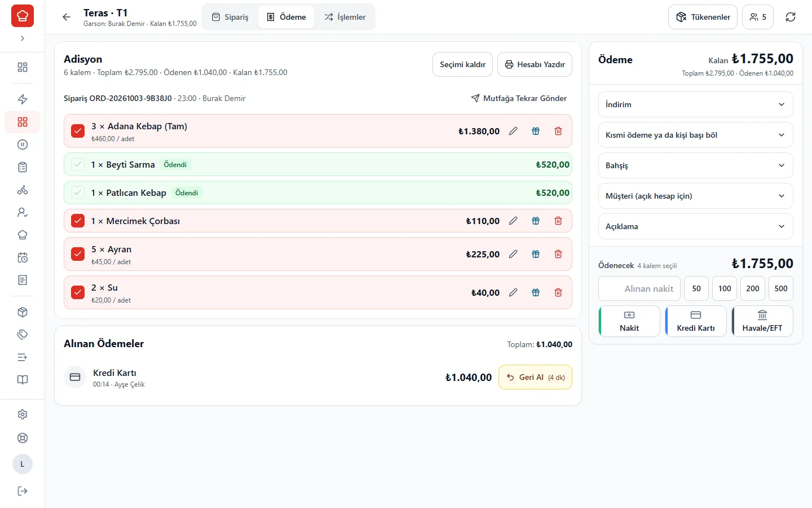Switch to the Sipariş tab
Viewport: 812px width, 508px height.
[x=230, y=17]
